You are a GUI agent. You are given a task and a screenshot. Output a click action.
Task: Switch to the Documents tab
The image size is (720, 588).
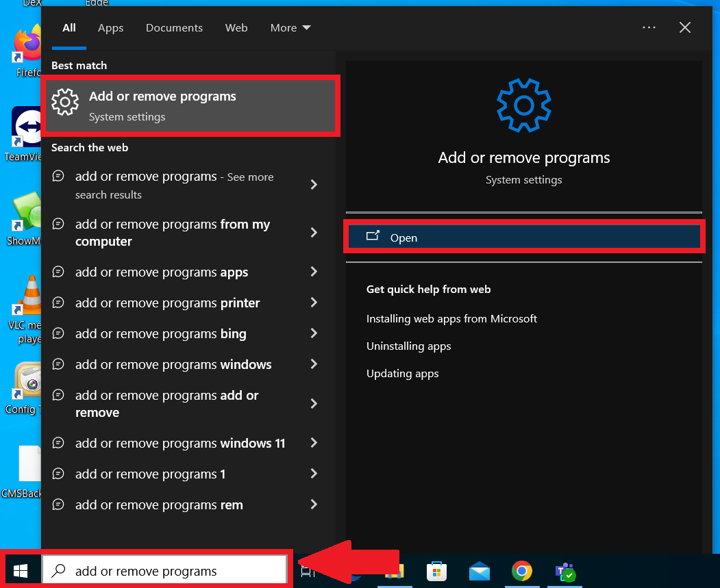point(174,27)
